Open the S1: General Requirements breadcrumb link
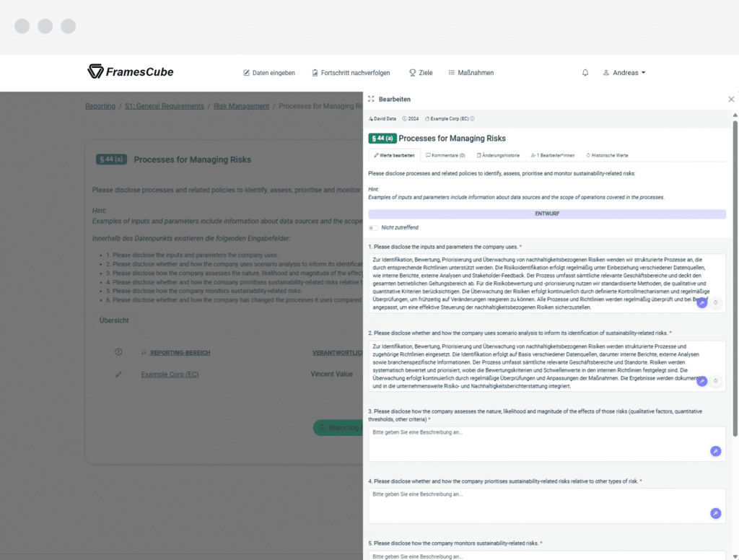Image resolution: width=739 pixels, height=560 pixels. [164, 106]
